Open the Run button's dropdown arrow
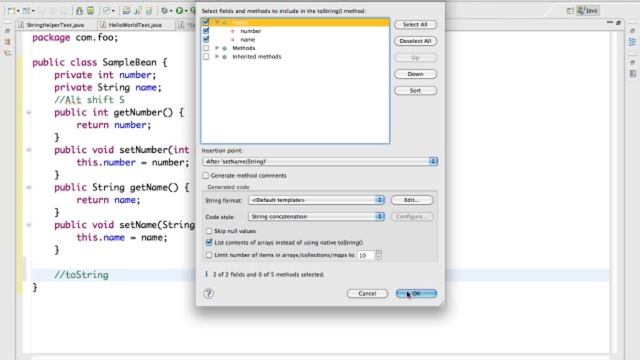640x360 pixels. (186, 11)
